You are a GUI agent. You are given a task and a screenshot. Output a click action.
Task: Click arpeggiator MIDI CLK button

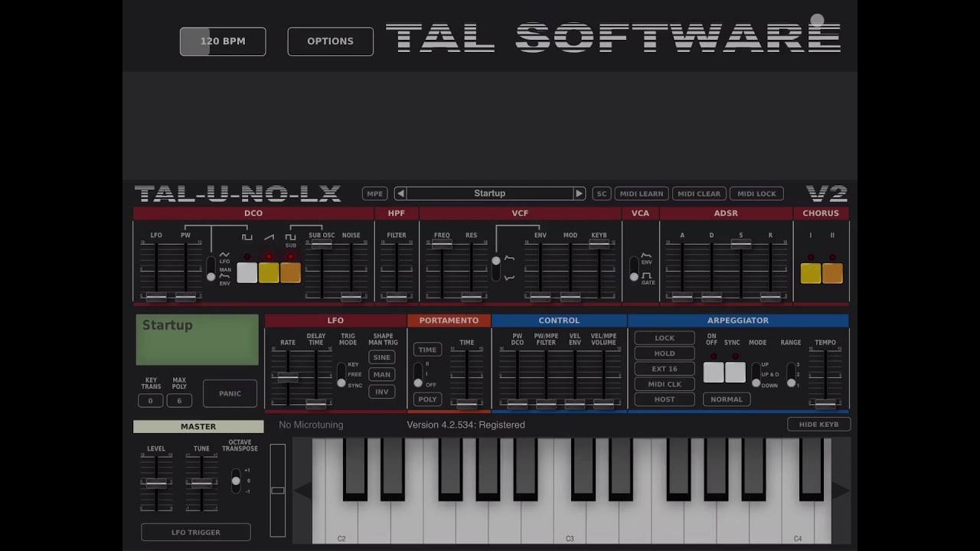(665, 384)
